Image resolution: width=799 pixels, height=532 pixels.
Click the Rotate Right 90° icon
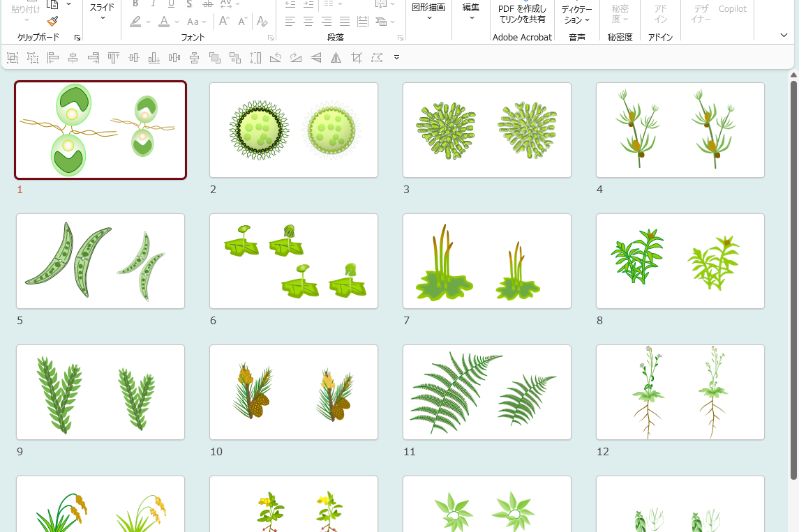pyautogui.click(x=296, y=58)
